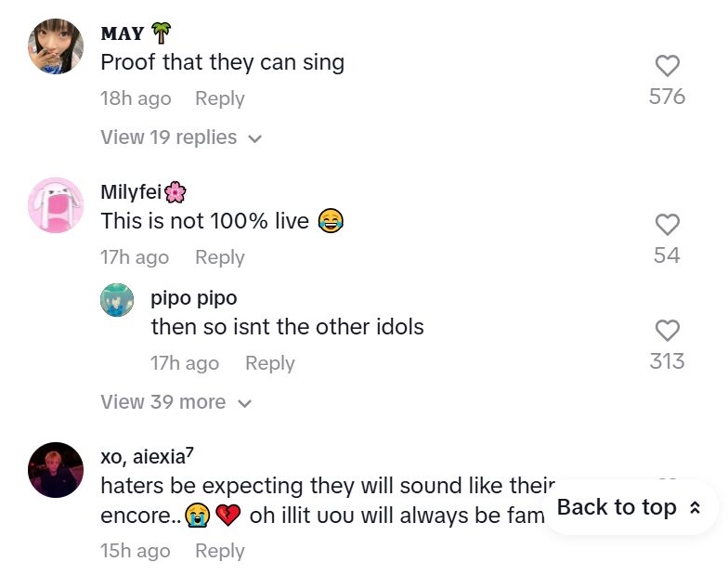This screenshot has width=728, height=575.
Task: Click the double-arrow icon in Back to top
Action: point(694,508)
